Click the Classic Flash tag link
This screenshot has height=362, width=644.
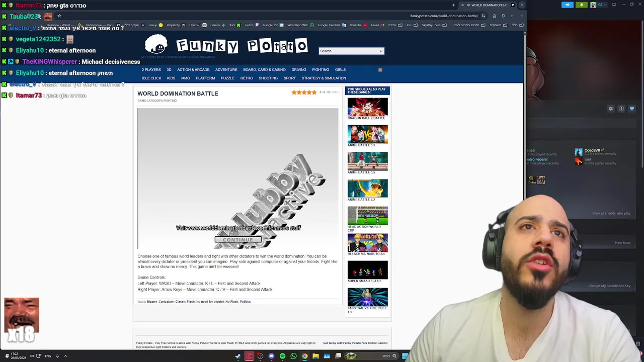(199, 302)
